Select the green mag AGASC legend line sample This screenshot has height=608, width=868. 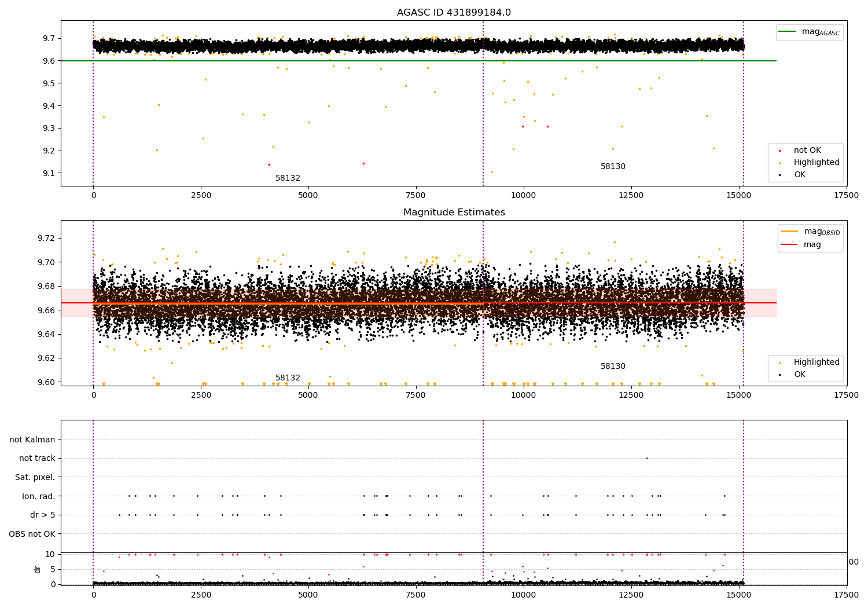[x=787, y=32]
